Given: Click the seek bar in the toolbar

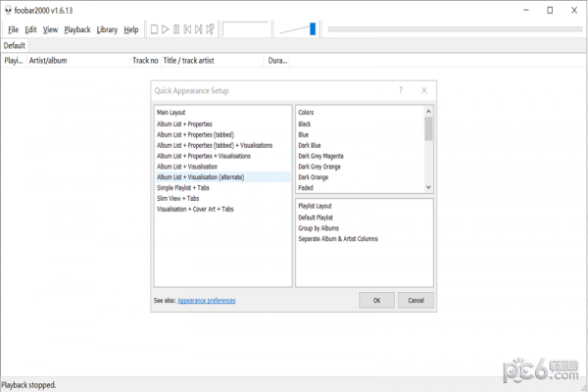Looking at the screenshot, I should tap(455, 28).
